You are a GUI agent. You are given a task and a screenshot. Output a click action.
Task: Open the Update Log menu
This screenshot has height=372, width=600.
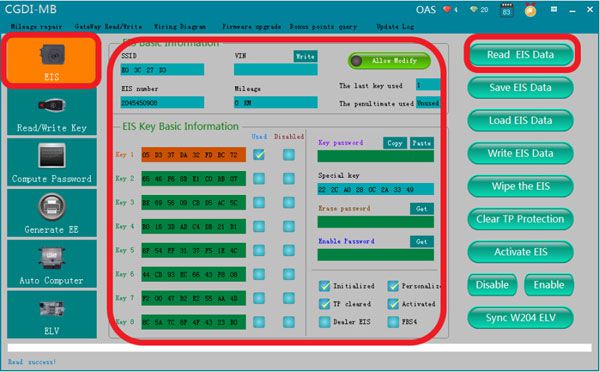coord(395,27)
